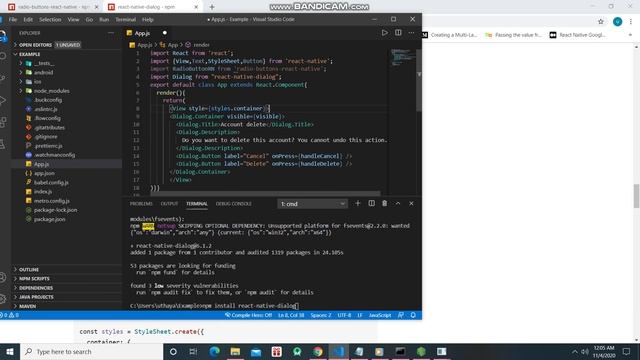
Task: Kill terminal with trash icon
Action: tap(384, 203)
